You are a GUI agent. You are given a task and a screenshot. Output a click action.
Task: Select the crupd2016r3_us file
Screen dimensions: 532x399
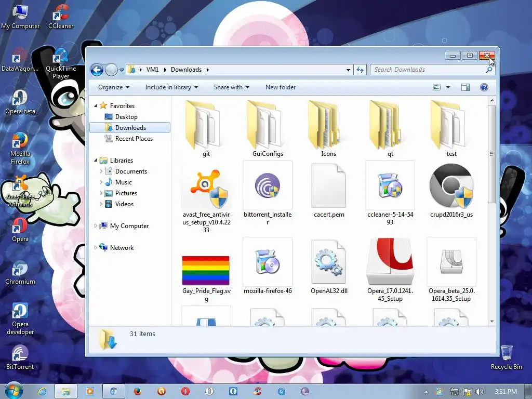click(451, 190)
